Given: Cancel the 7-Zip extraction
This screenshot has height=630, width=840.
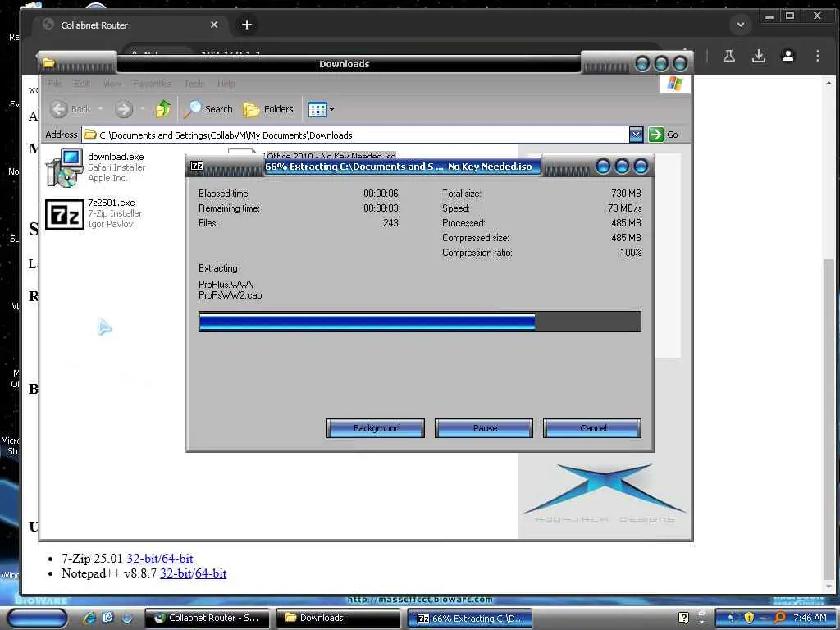Looking at the screenshot, I should (x=592, y=428).
